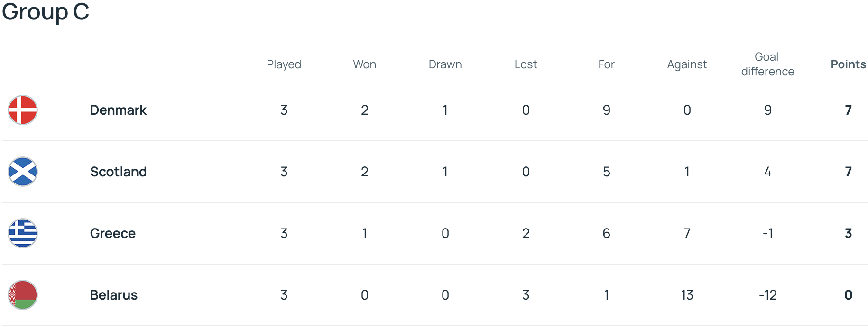868x330 pixels.
Task: Click the Against column header
Action: pyautogui.click(x=687, y=64)
